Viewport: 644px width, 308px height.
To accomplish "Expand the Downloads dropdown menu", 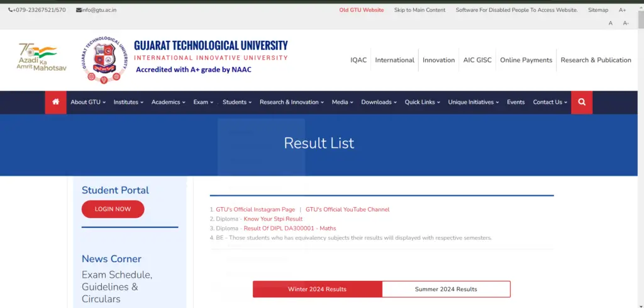I will pos(379,102).
